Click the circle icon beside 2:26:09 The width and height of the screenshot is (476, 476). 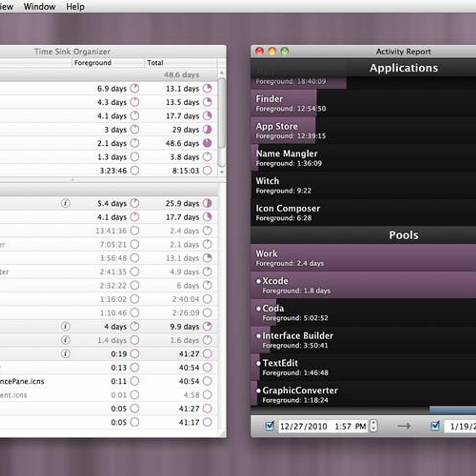point(207,313)
